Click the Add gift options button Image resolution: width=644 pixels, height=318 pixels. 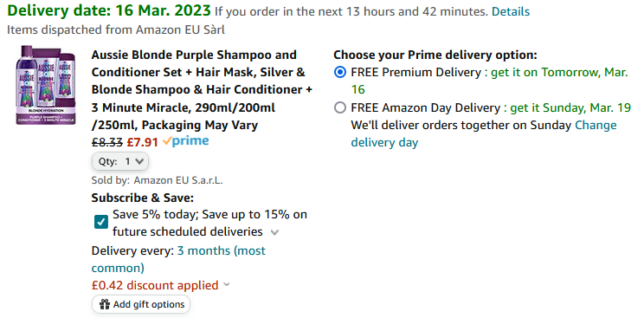(x=141, y=304)
